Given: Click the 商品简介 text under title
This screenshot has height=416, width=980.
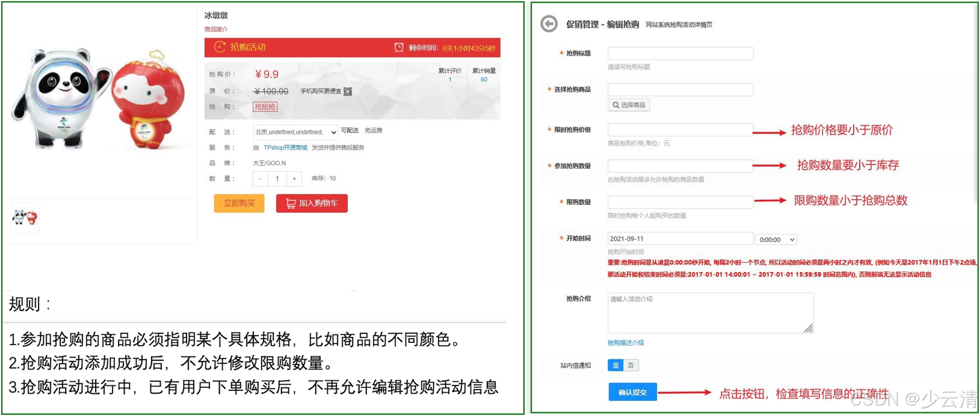Looking at the screenshot, I should [x=216, y=29].
